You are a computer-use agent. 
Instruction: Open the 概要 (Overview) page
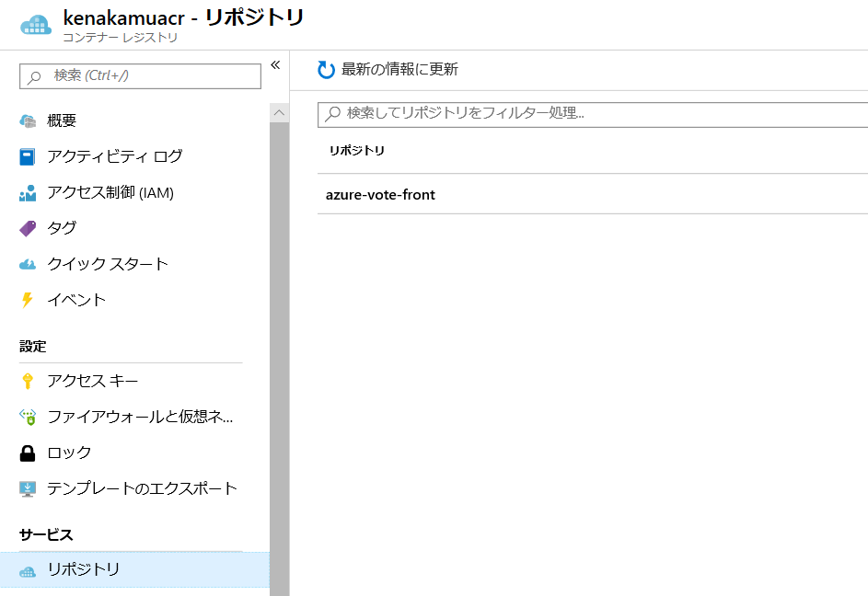64,120
